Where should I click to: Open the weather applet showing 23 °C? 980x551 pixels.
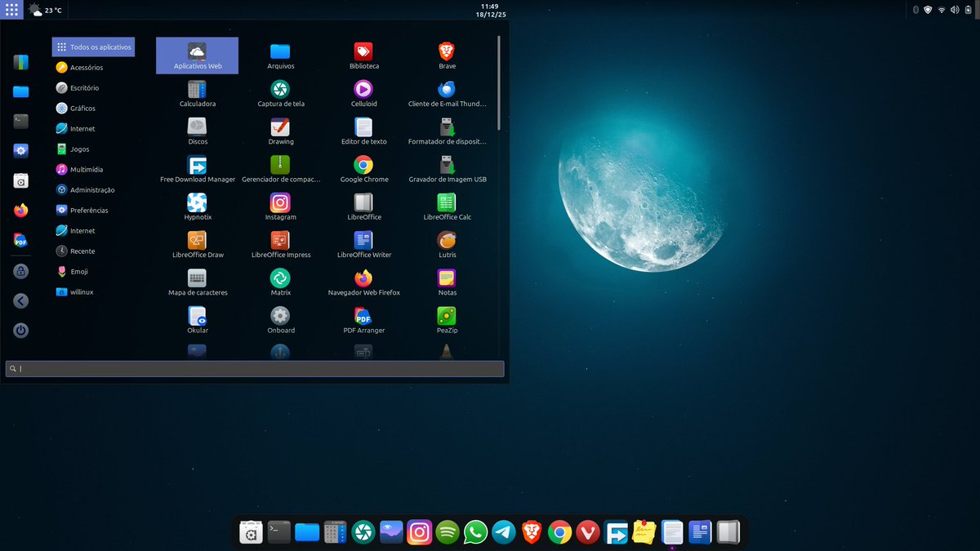click(46, 10)
